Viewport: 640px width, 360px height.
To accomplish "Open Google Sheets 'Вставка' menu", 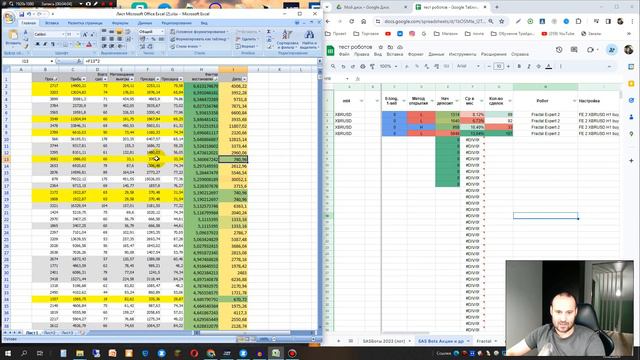I will point(395,54).
